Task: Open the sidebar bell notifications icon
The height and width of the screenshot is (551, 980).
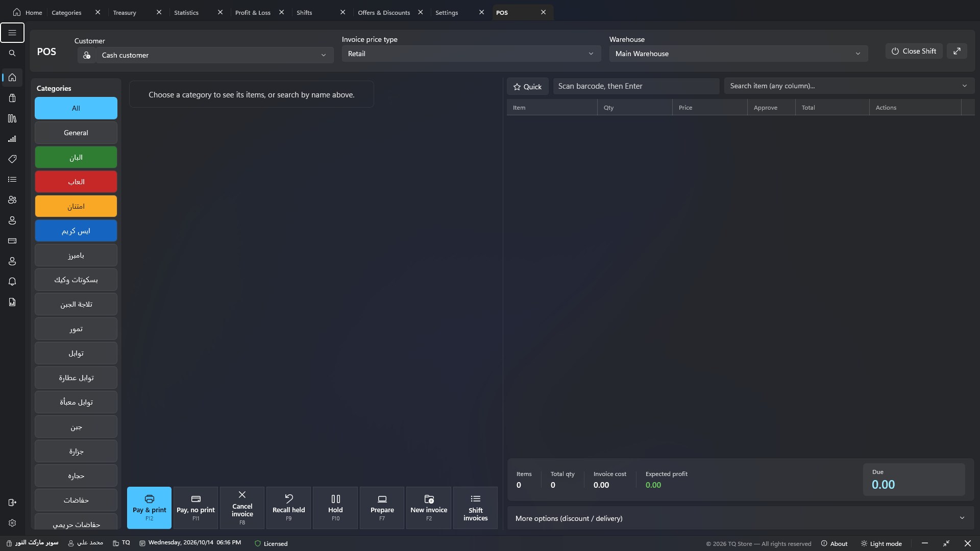Action: pos(12,282)
